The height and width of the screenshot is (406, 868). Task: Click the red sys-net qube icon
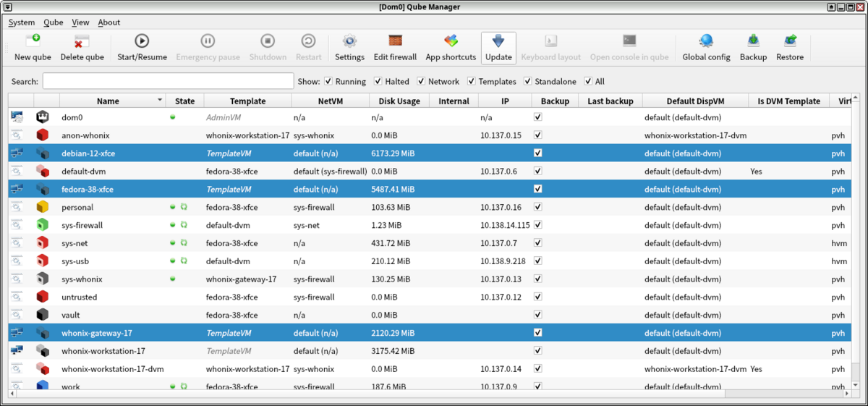(43, 243)
